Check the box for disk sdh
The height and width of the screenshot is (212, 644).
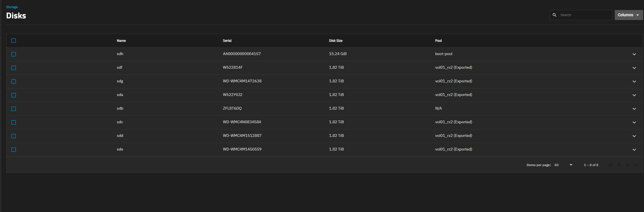[14, 54]
